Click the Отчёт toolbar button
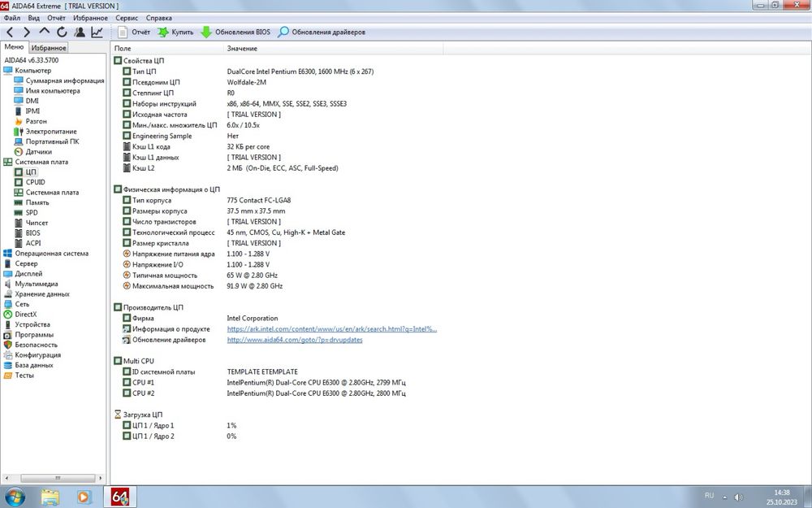The image size is (812, 508). click(134, 33)
